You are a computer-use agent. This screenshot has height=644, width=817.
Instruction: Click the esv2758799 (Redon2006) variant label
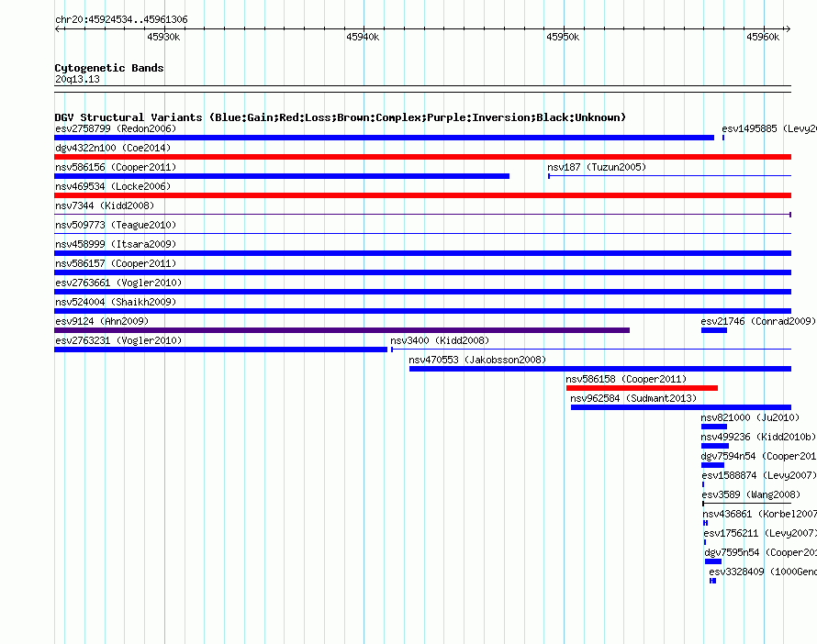pos(116,128)
